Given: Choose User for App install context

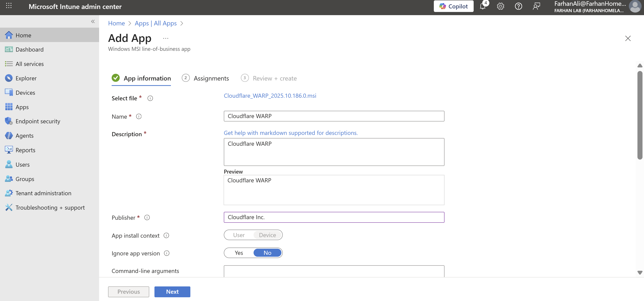Looking at the screenshot, I should click(239, 235).
